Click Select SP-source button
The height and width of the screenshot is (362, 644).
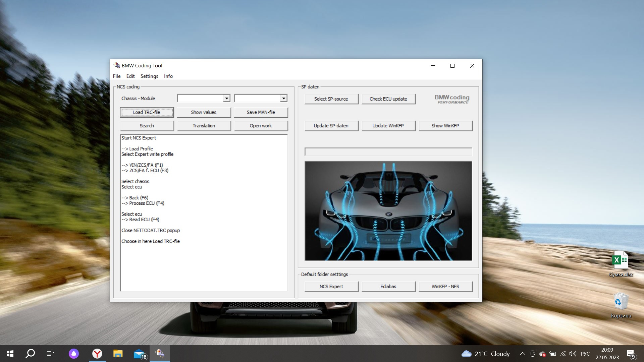click(x=331, y=99)
